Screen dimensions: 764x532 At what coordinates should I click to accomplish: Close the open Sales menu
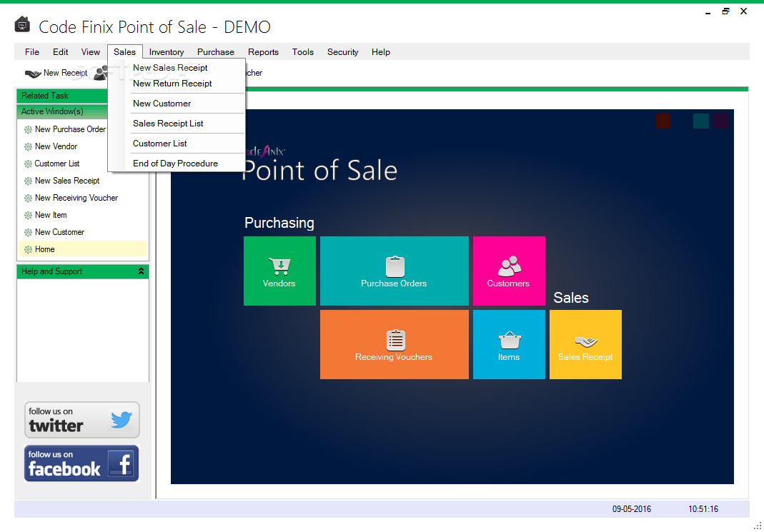(125, 52)
